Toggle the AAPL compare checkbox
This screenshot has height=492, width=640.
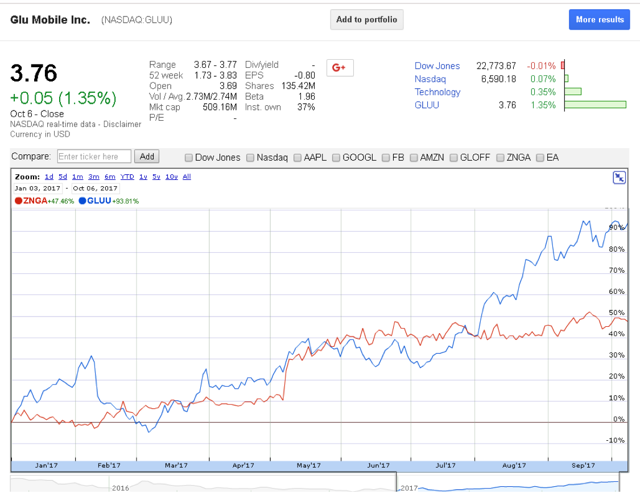click(298, 158)
